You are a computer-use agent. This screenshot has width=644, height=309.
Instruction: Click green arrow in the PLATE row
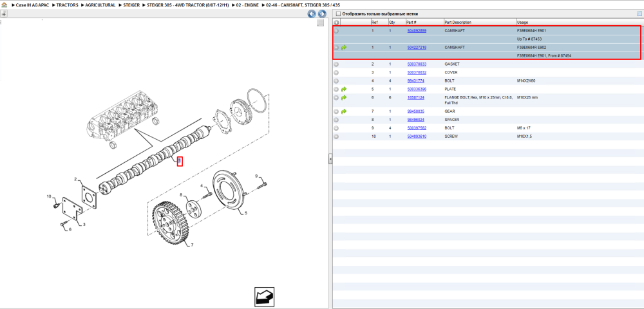click(x=344, y=89)
